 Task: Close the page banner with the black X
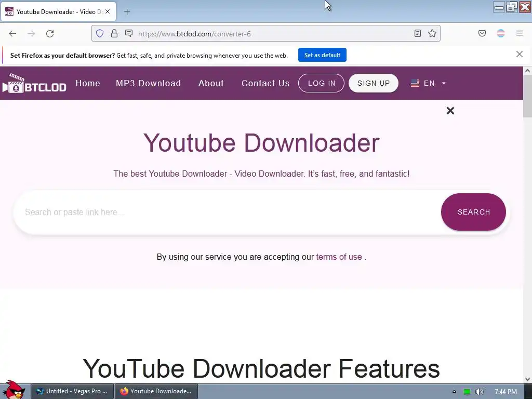450,111
